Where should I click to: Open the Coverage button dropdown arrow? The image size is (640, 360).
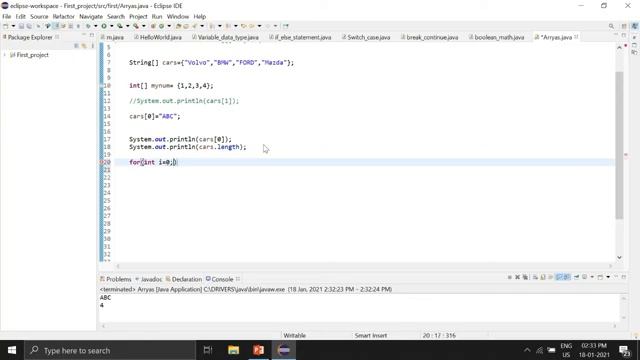[128, 26]
